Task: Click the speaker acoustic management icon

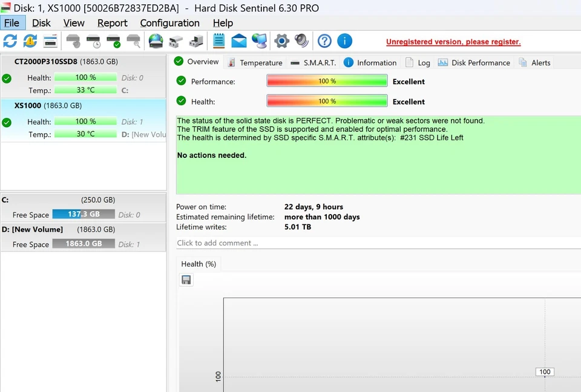Action: [x=301, y=41]
